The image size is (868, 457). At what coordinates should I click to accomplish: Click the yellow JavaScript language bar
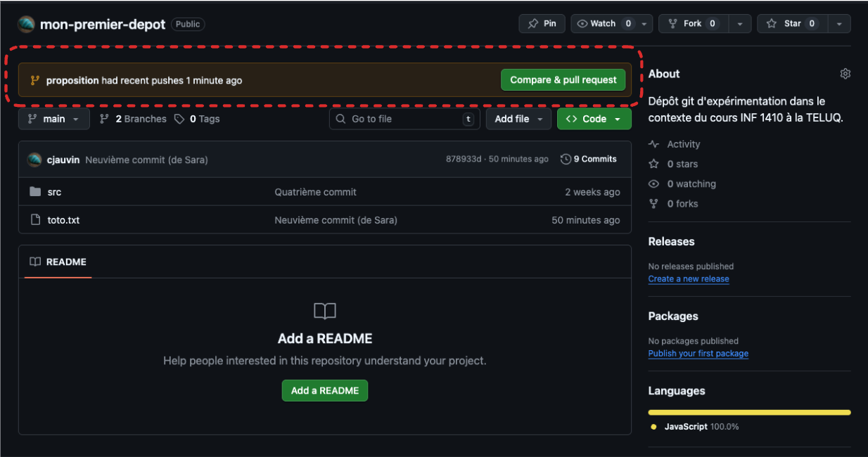pos(749,412)
